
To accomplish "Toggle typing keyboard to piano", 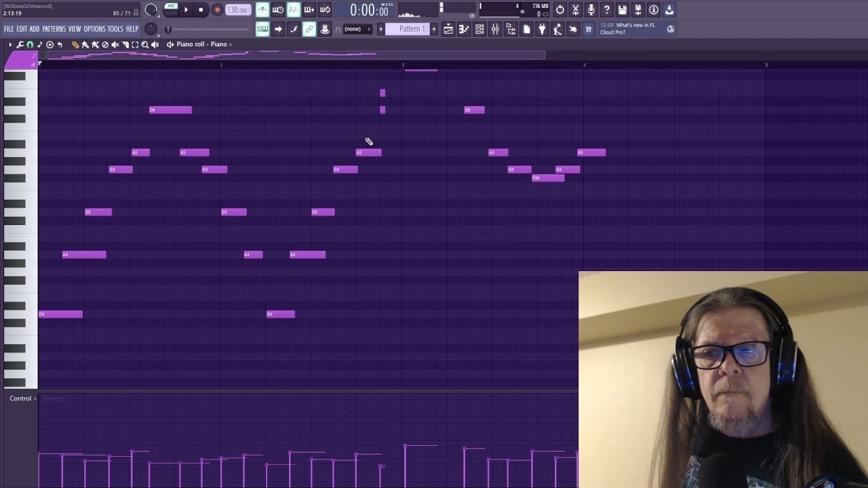I will coord(262,29).
